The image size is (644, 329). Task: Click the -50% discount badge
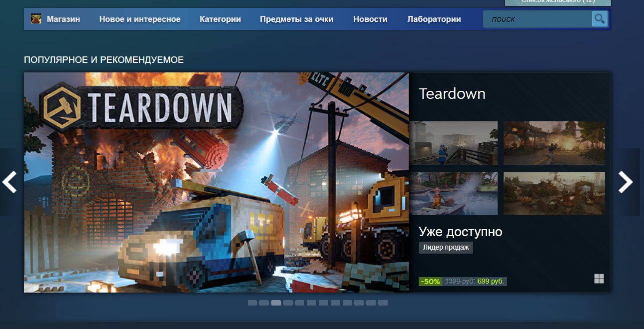pyautogui.click(x=430, y=282)
